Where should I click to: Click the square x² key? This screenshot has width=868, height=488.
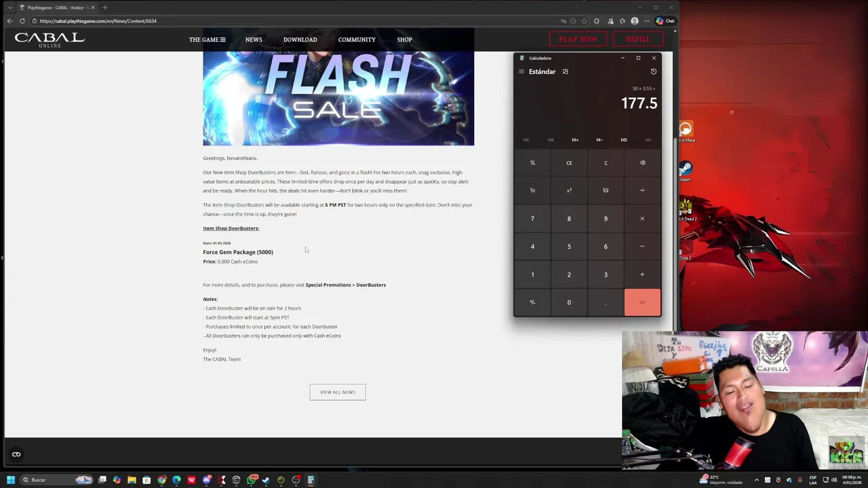pyautogui.click(x=569, y=190)
